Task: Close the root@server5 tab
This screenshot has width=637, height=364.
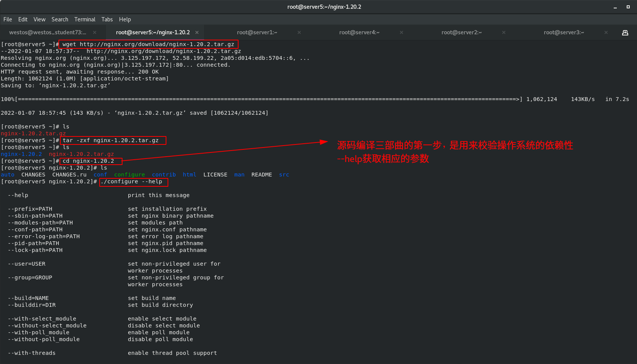Action: coord(197,32)
